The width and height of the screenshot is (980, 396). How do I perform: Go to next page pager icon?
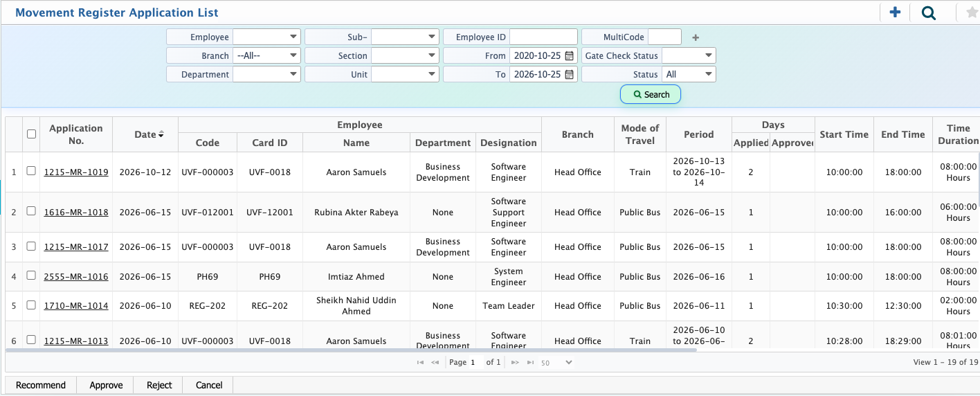click(x=515, y=362)
